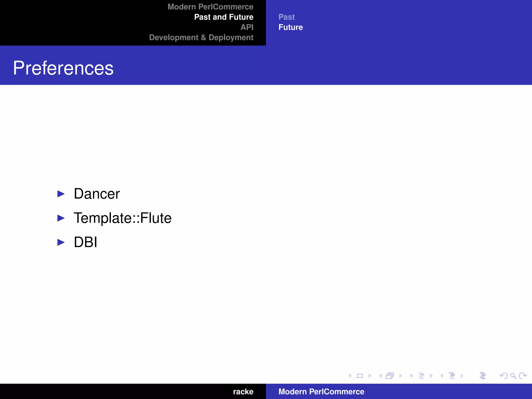Go to previous section arrow
Viewport: 532px width, 399px height.
[442, 376]
